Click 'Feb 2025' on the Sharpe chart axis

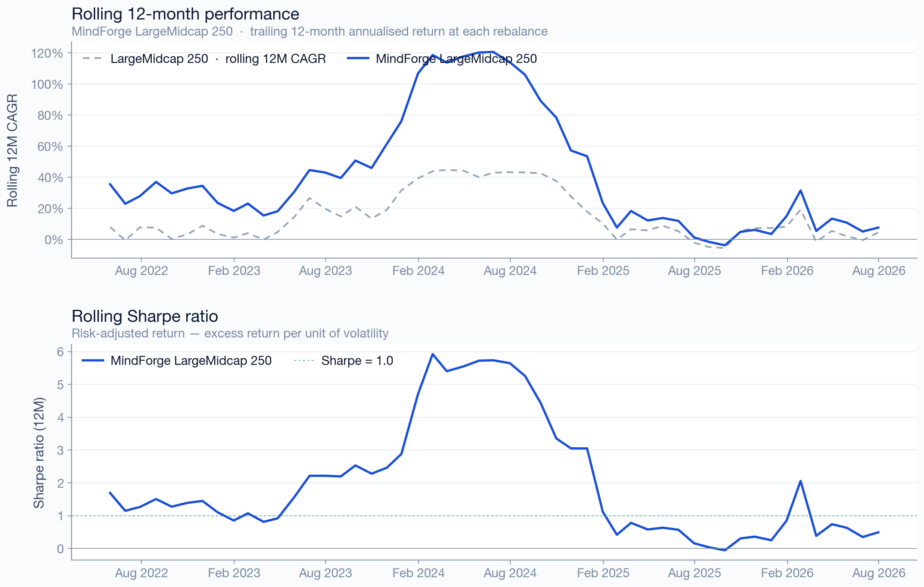[603, 573]
